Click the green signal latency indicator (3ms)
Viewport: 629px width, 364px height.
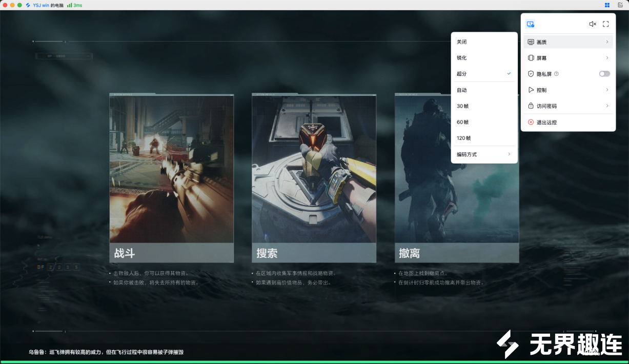(74, 5)
